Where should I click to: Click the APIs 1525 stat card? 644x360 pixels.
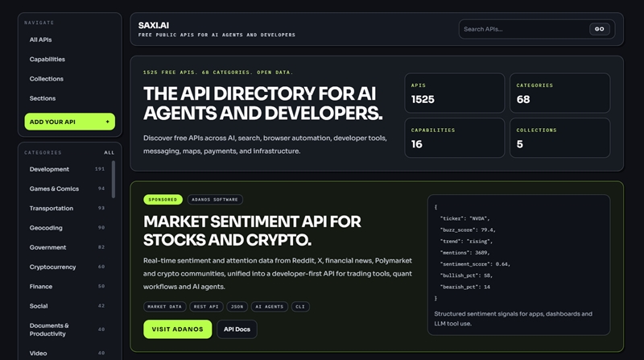coord(454,93)
